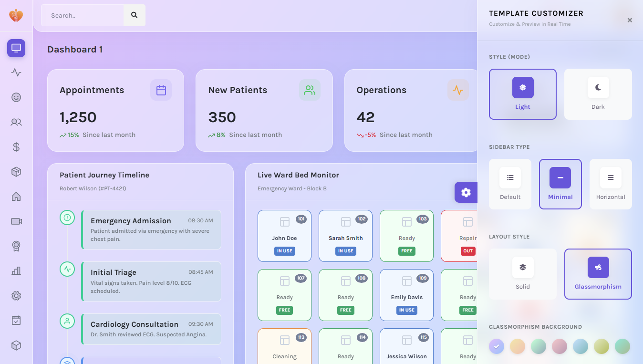Click the Operations pulse icon
Viewport: 643px width, 364px height.
[x=458, y=90]
